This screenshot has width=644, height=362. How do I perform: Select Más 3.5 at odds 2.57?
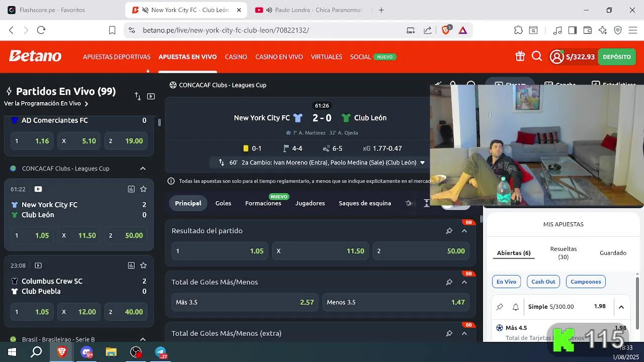(x=245, y=302)
